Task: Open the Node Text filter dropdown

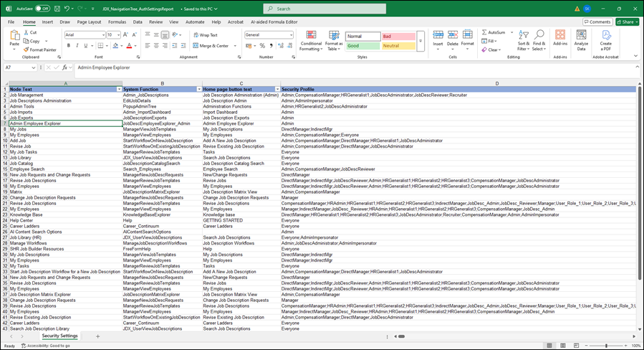Action: click(x=119, y=89)
